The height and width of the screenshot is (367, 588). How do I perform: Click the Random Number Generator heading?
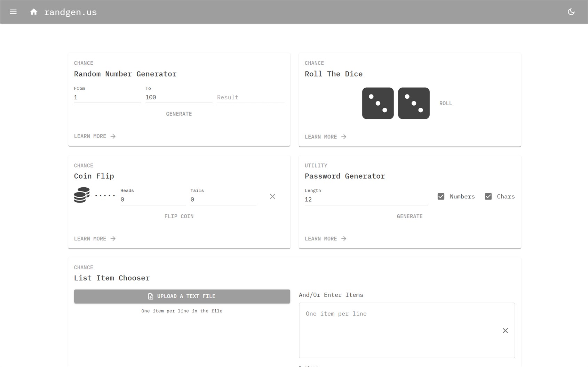pyautogui.click(x=125, y=74)
